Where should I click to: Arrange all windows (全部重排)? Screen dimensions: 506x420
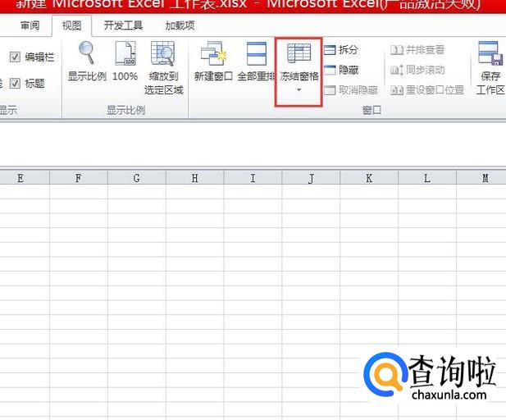256,62
